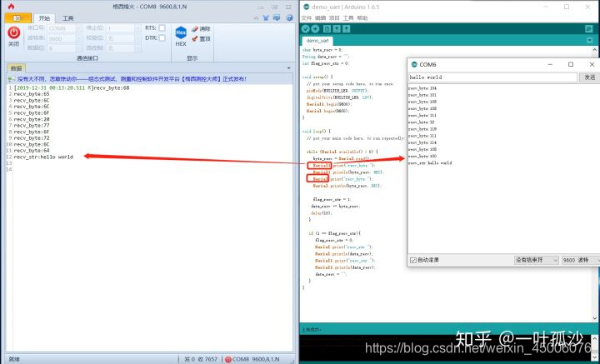The height and width of the screenshot is (364, 600).
Task: Click Arduino Upload arrow button
Action: (315, 28)
